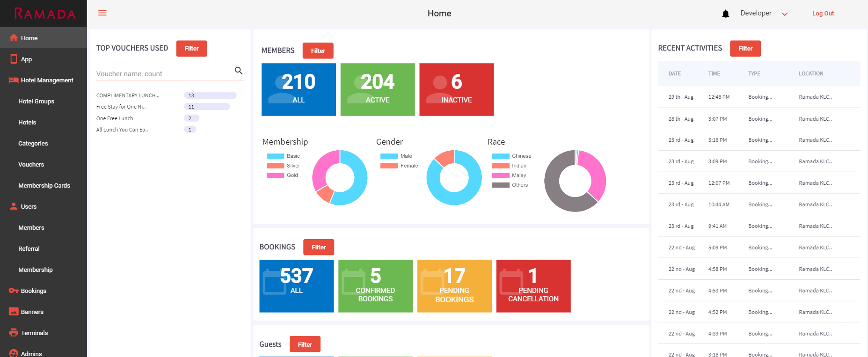Click Filter button beside Guests heading
The height and width of the screenshot is (357, 868).
point(305,344)
